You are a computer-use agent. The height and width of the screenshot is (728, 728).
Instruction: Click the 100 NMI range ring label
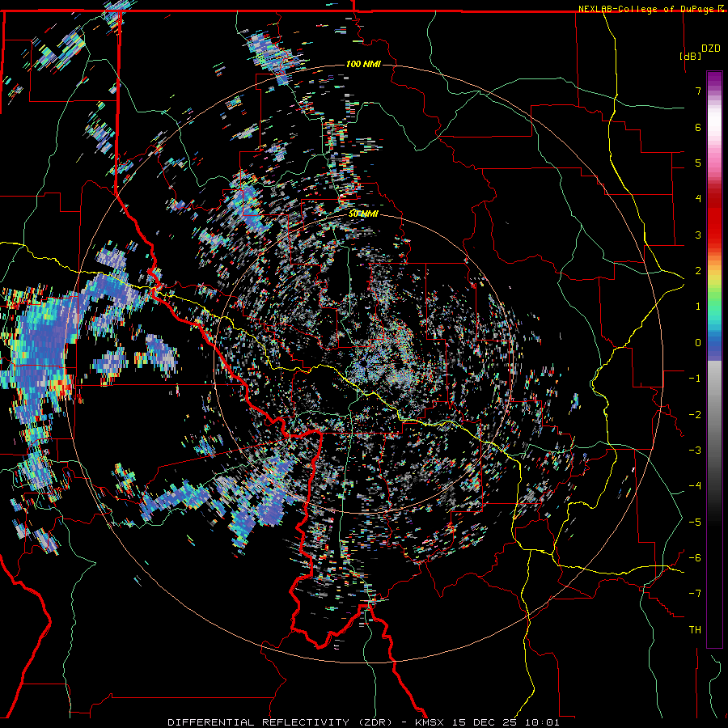pos(363,64)
